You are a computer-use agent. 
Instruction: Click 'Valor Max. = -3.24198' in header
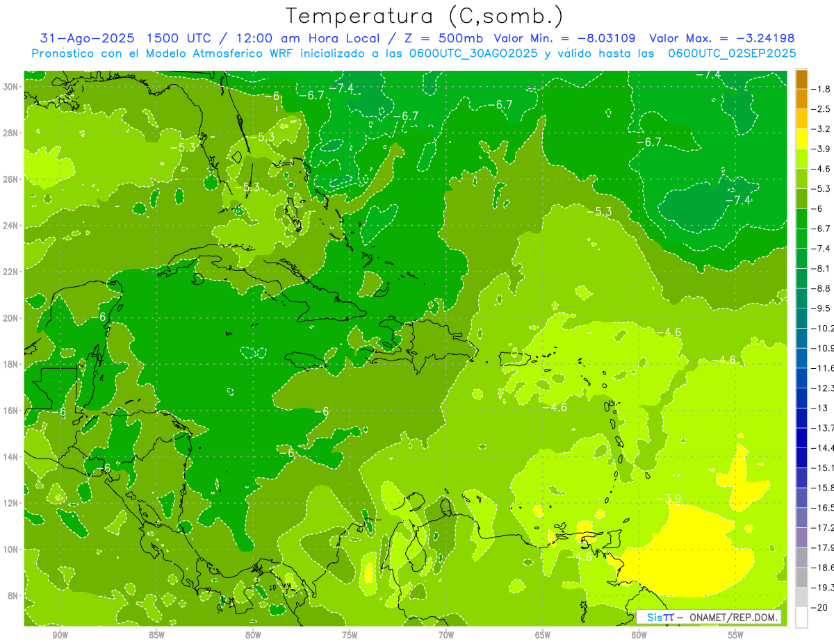(x=721, y=38)
